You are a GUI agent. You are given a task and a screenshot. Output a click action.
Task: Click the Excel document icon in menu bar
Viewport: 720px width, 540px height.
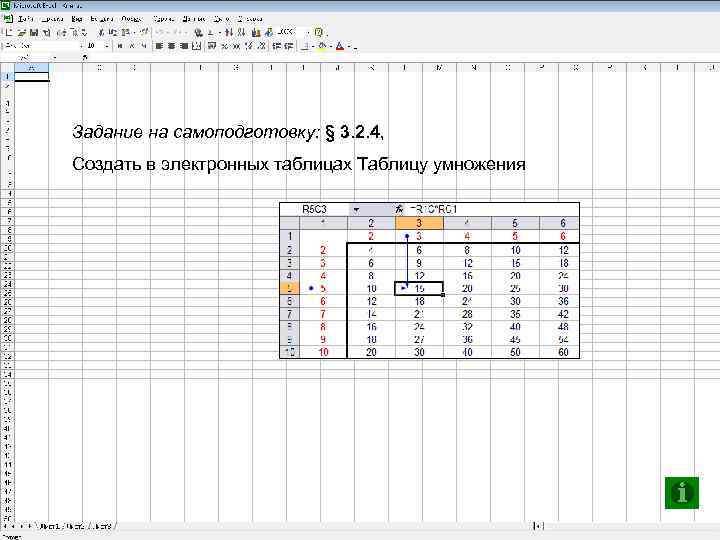7,19
